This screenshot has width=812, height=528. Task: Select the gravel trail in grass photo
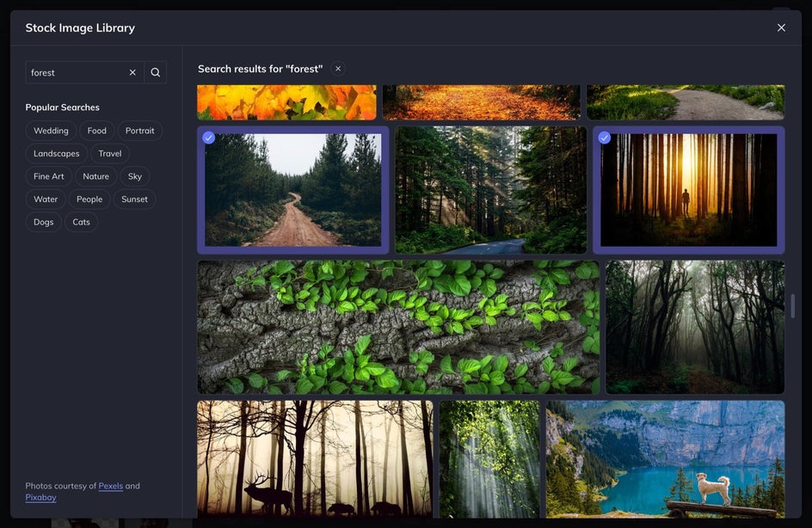coord(686,102)
